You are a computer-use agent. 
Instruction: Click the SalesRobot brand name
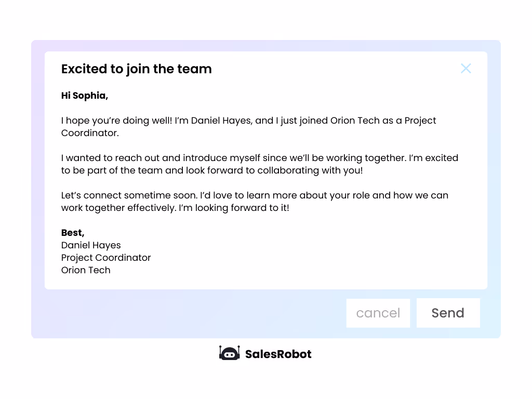278,354
